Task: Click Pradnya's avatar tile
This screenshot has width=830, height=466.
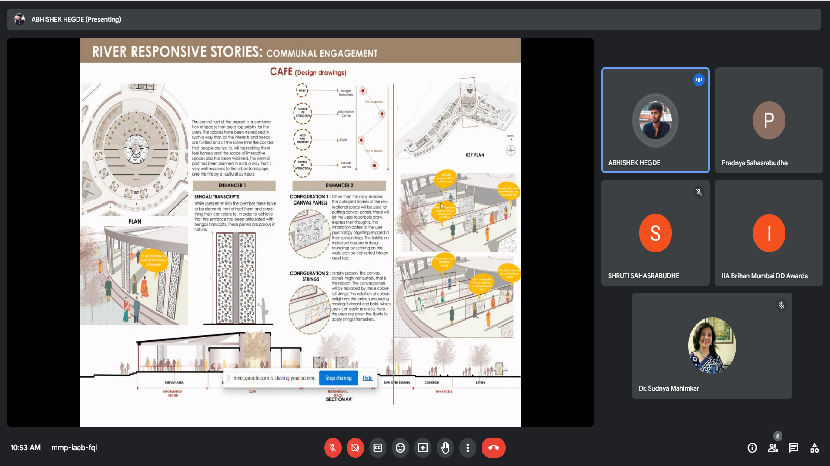Action: pos(768,121)
